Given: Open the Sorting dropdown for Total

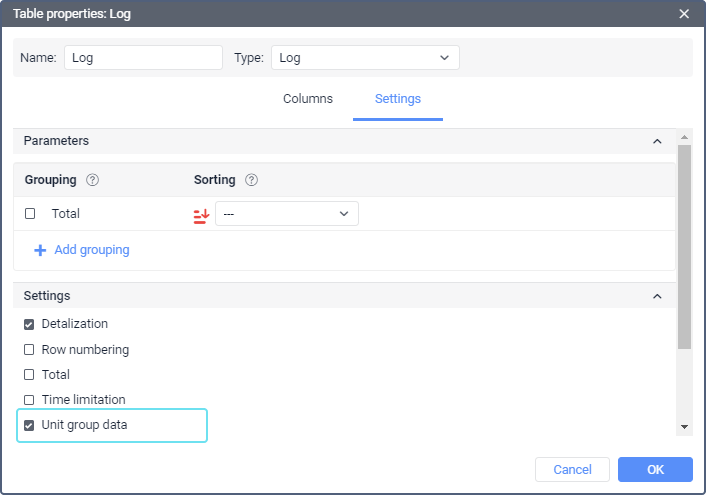Looking at the screenshot, I should click(x=287, y=214).
